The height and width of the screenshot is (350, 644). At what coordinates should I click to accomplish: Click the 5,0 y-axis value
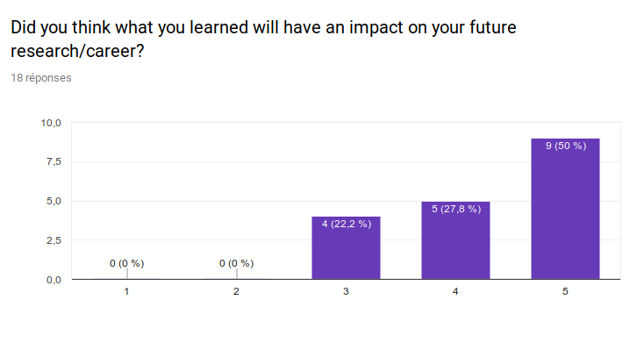click(54, 201)
